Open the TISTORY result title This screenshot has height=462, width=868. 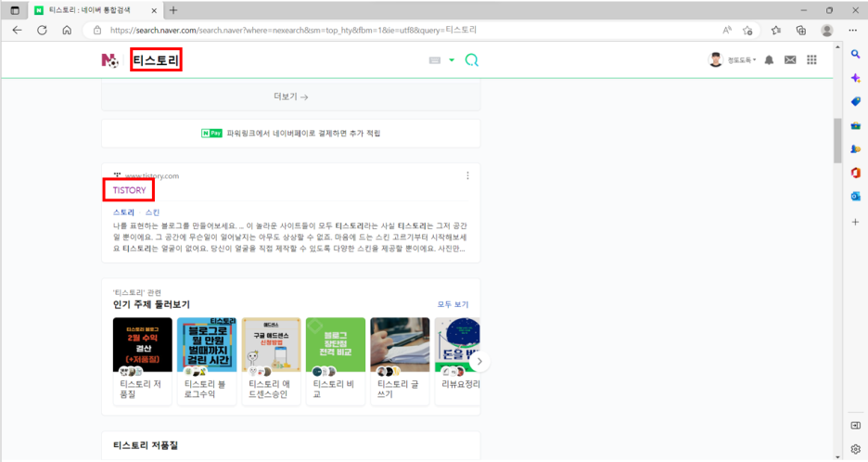[x=130, y=190]
